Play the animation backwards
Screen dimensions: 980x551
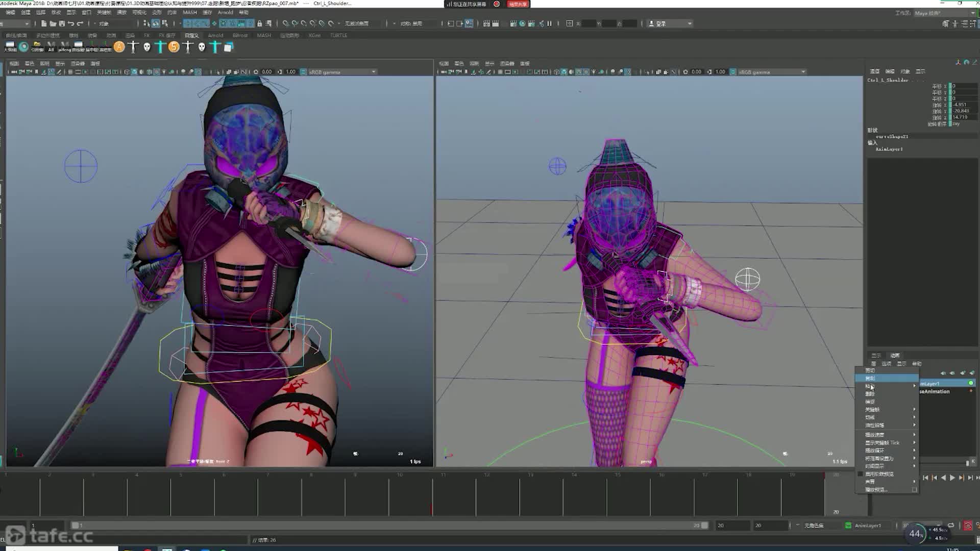[943, 478]
